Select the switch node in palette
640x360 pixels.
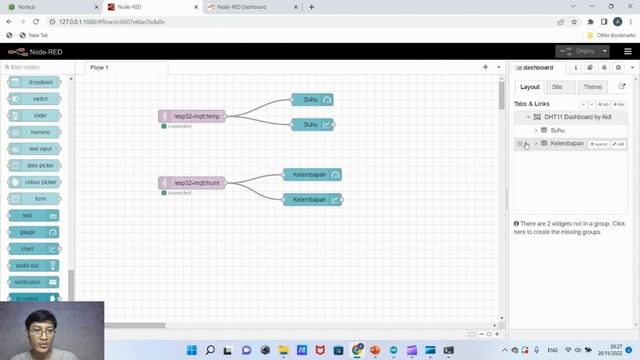pyautogui.click(x=34, y=99)
